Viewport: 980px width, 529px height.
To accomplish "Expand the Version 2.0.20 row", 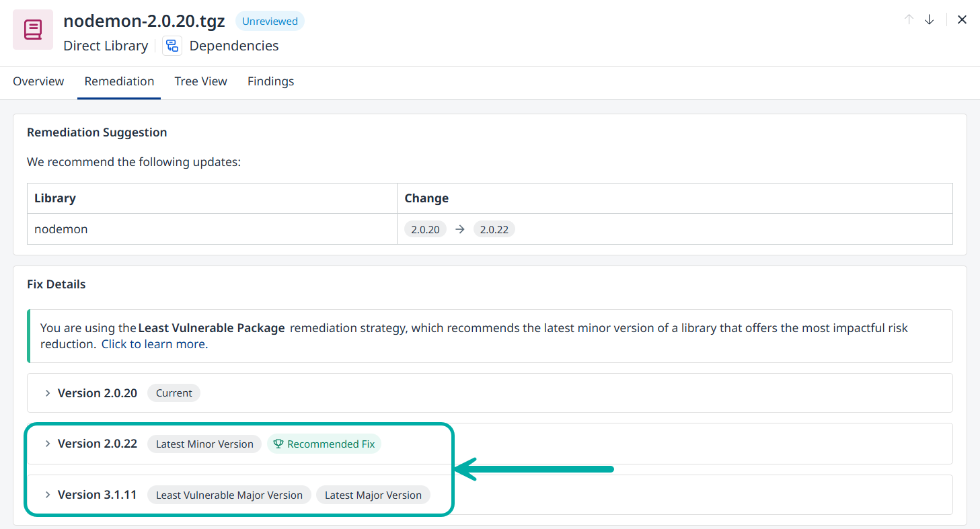I will click(x=48, y=393).
